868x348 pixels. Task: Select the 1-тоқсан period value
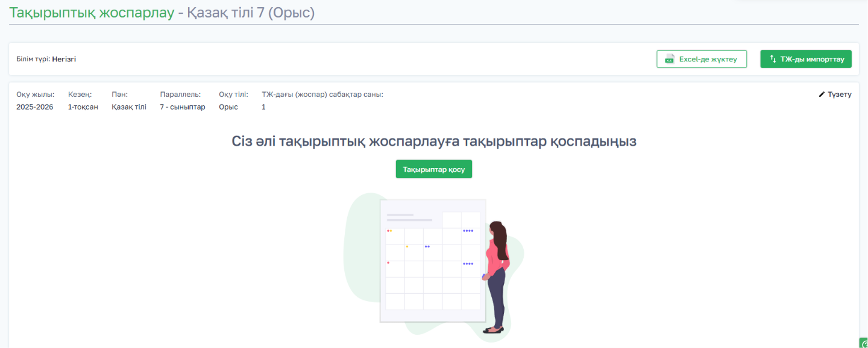click(x=83, y=107)
